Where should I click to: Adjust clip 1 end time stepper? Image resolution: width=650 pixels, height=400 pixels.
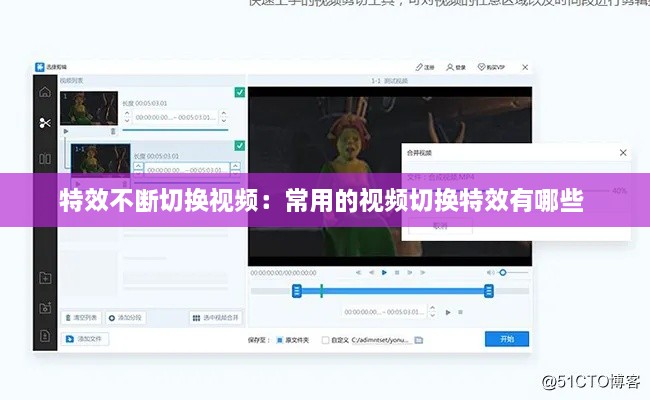(x=224, y=117)
